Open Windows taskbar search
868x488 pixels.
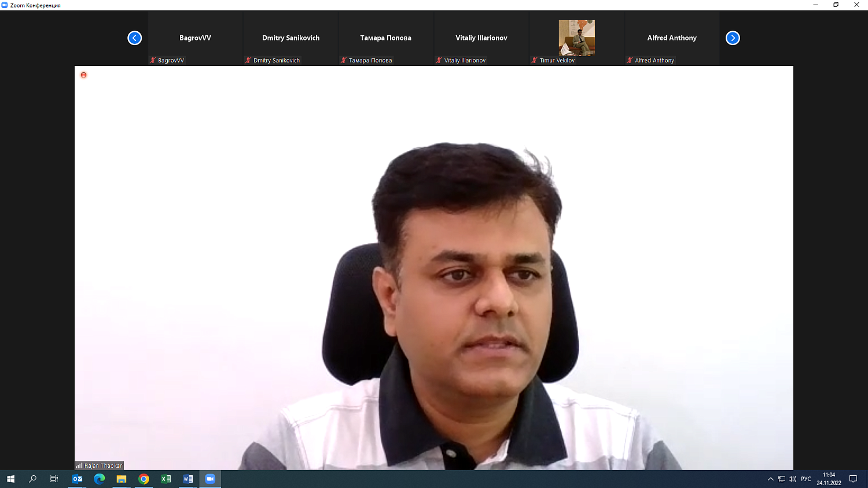pos(32,479)
